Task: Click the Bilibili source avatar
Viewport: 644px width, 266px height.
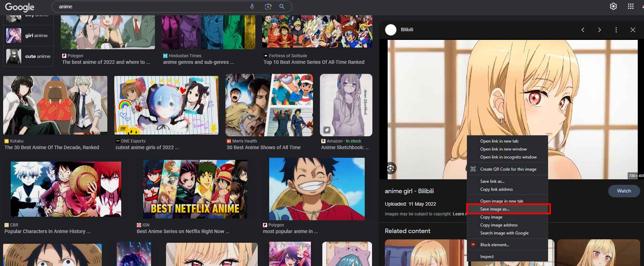Action: [391, 30]
